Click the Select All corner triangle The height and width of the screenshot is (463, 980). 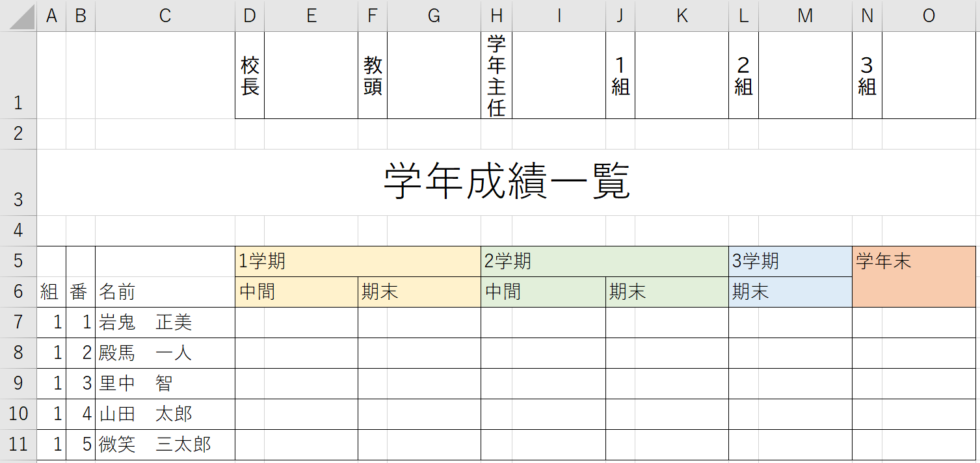(18, 16)
